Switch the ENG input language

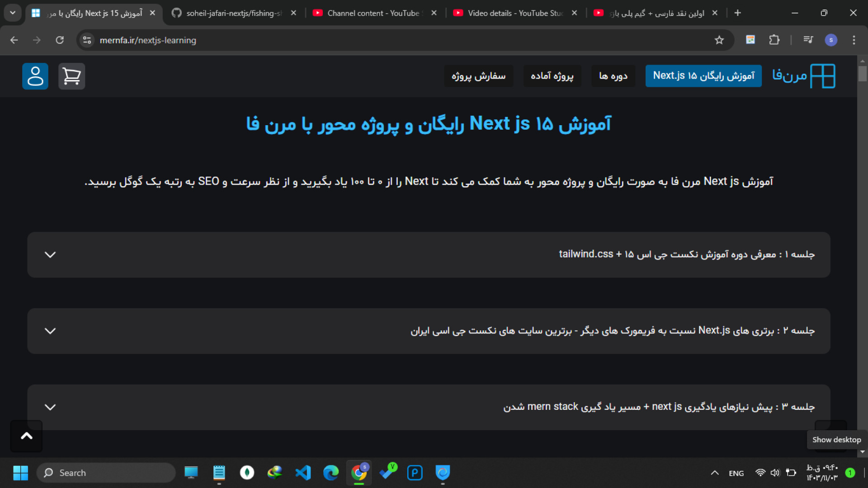[736, 473]
